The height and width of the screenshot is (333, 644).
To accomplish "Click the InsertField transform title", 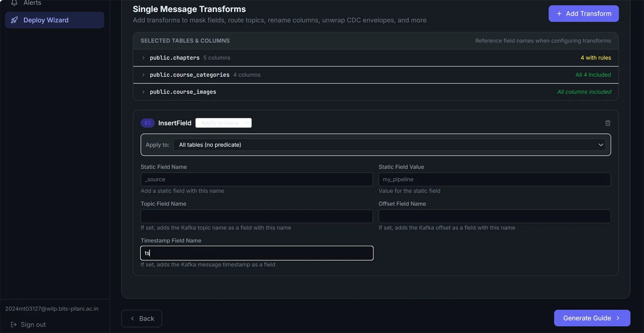I will [175, 123].
